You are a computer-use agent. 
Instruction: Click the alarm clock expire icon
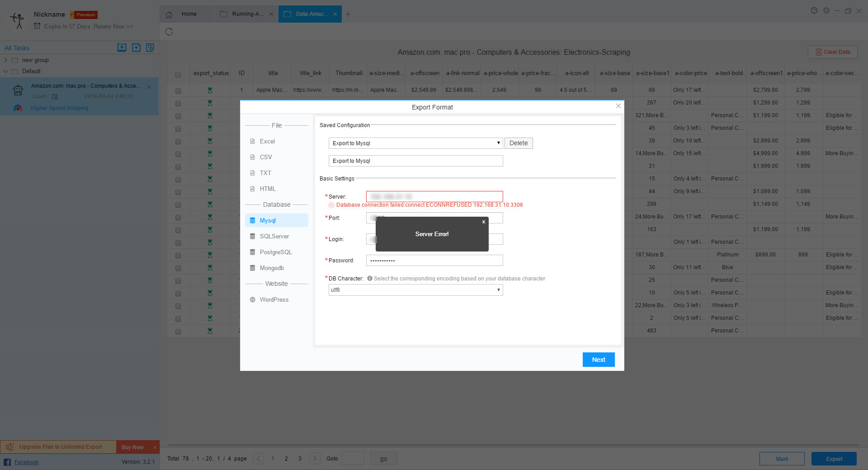click(37, 26)
